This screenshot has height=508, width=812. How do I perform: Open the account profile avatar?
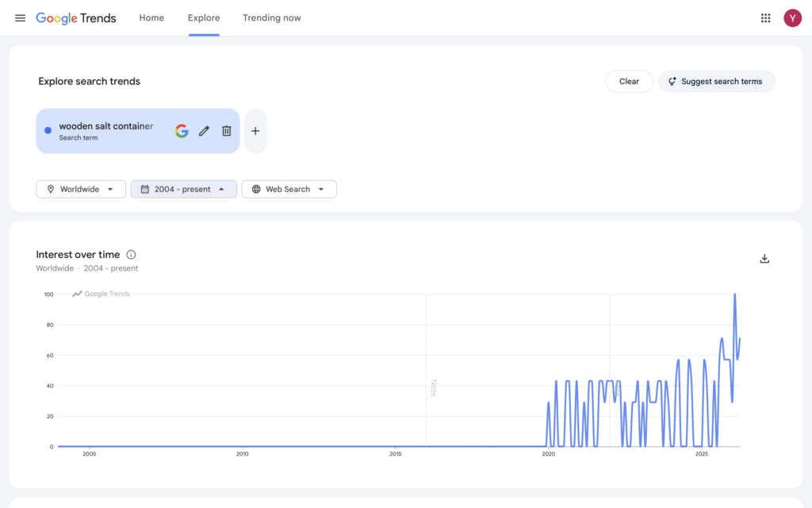(x=792, y=18)
